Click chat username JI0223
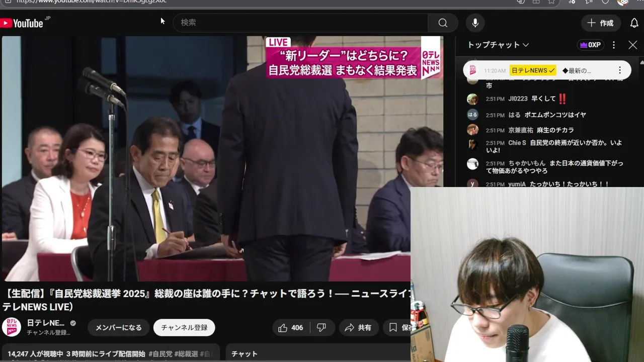The height and width of the screenshot is (362, 644). click(518, 99)
